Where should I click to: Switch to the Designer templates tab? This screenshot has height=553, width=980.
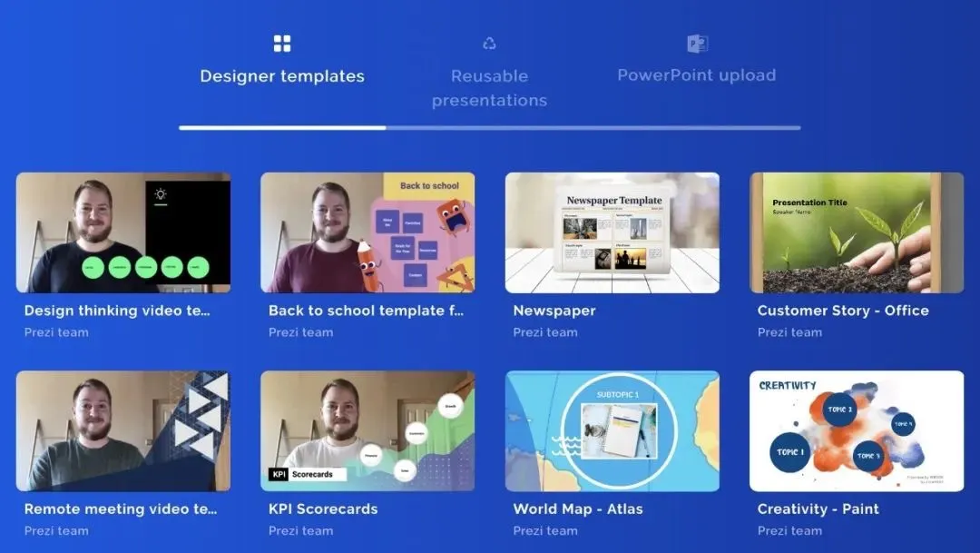(x=282, y=76)
